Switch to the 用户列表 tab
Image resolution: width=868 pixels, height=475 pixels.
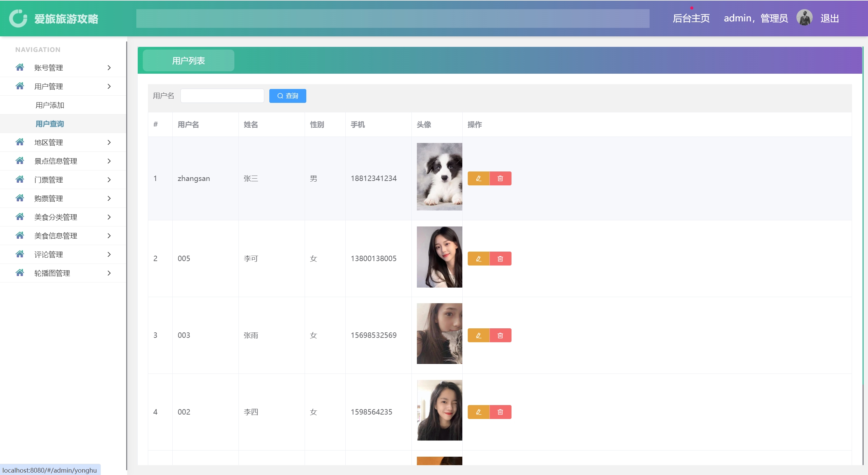pyautogui.click(x=188, y=61)
